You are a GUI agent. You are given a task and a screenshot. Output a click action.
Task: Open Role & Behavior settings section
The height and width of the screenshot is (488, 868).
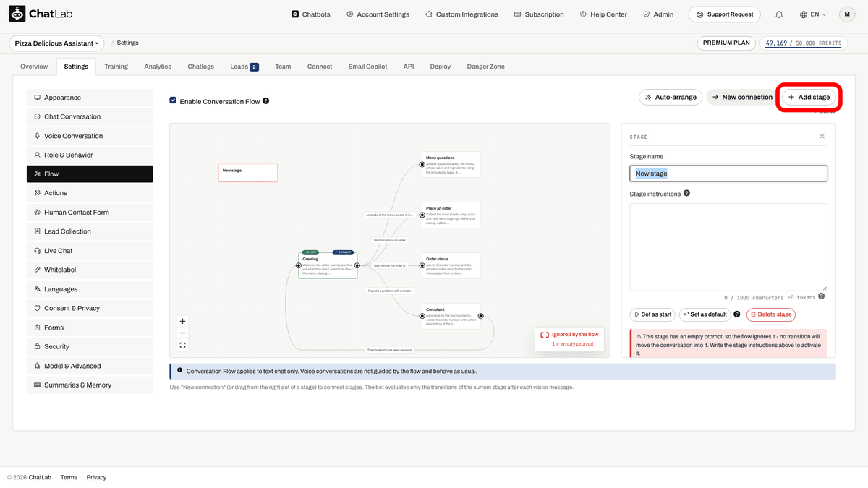(x=90, y=155)
